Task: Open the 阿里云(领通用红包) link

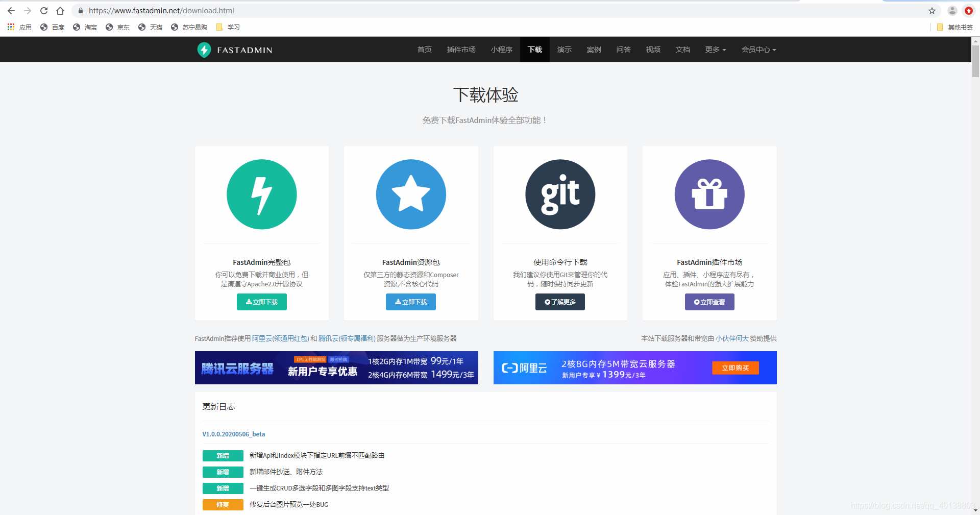Action: point(280,338)
